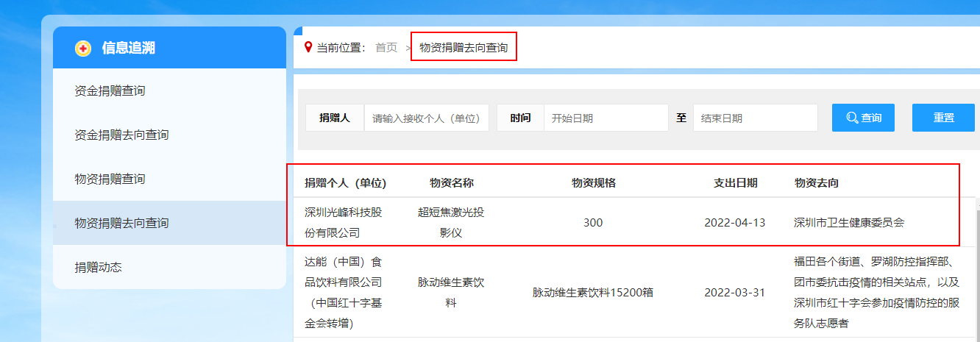Focus the 捐赠人 recipient input field
The width and height of the screenshot is (980, 342).
(426, 118)
